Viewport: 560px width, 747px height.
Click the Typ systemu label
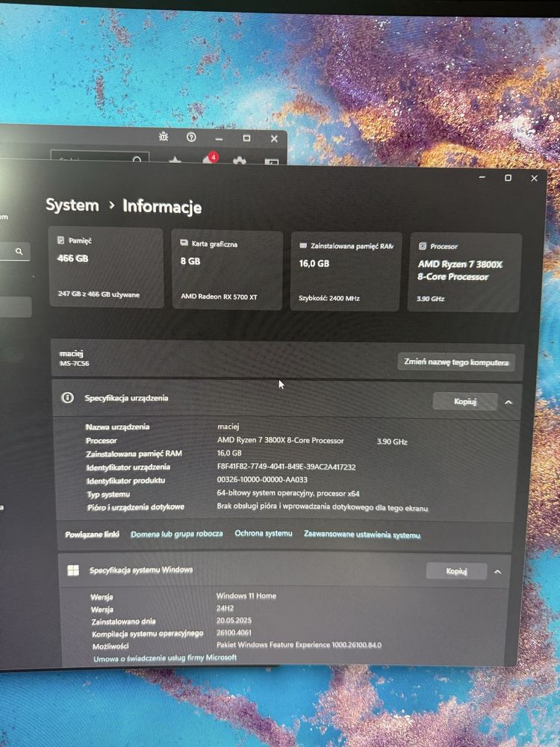click(x=108, y=495)
